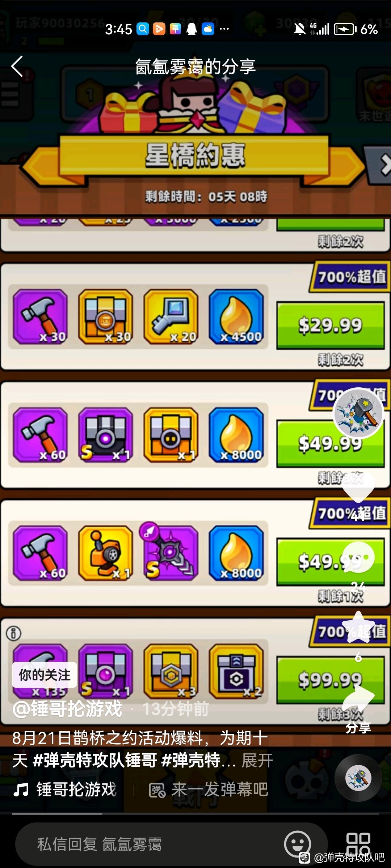Image resolution: width=391 pixels, height=868 pixels.
Task: Tap the spinning music disc icon
Action: click(358, 778)
